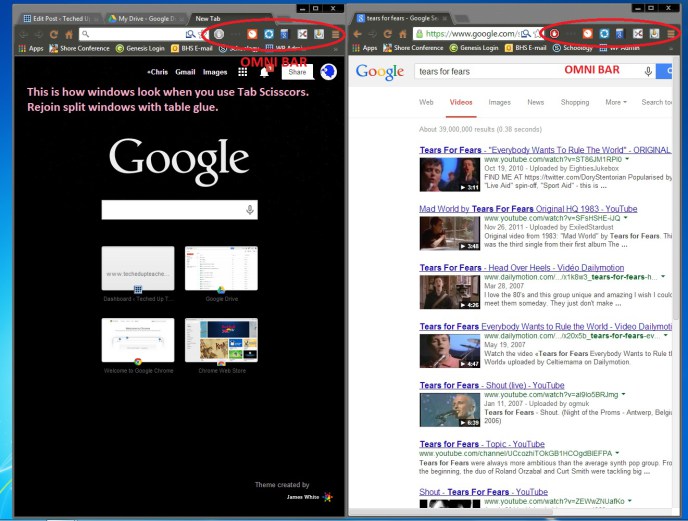The width and height of the screenshot is (688, 521).
Task: Select the Web search results tab
Action: [x=426, y=102]
